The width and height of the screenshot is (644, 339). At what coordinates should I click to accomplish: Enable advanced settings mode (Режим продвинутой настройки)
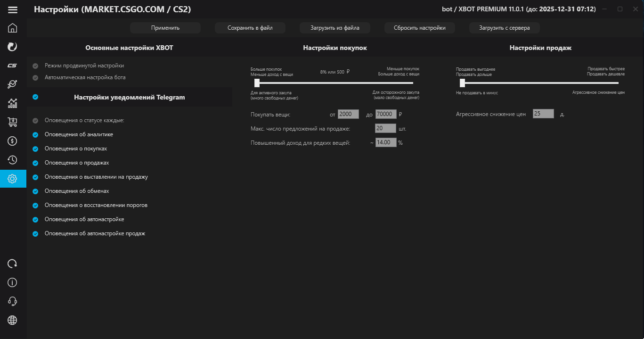click(35, 66)
